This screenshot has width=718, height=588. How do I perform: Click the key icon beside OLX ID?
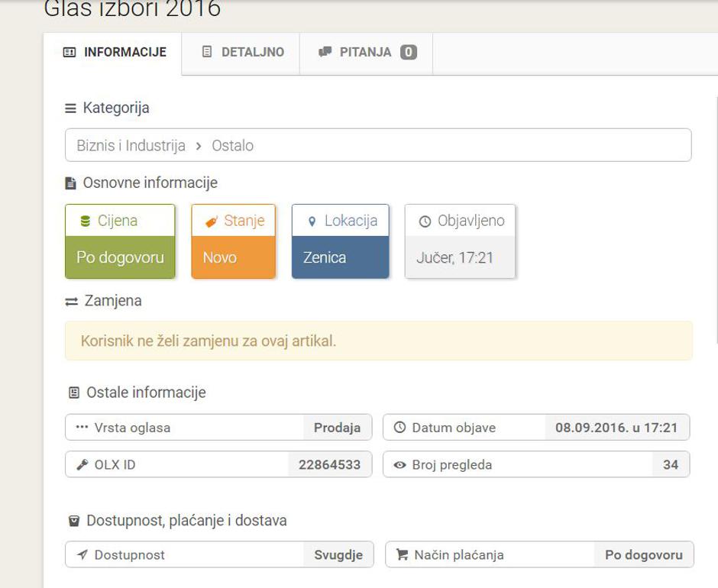[x=82, y=464]
